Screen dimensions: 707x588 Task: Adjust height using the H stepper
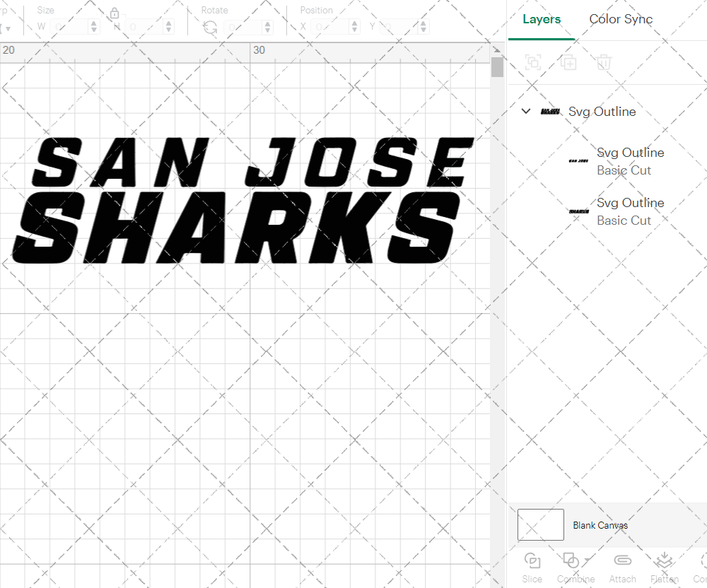coord(168,27)
